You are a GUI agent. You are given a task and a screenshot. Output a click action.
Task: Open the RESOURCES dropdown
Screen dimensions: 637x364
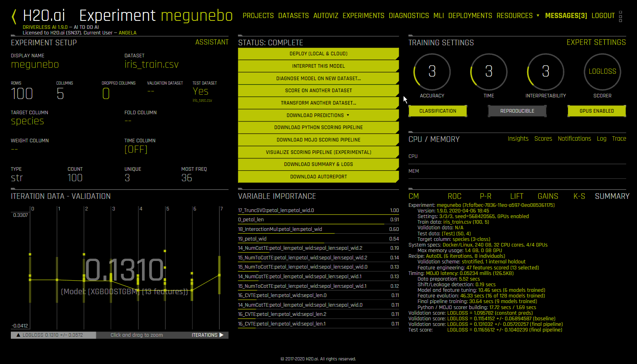pyautogui.click(x=517, y=16)
